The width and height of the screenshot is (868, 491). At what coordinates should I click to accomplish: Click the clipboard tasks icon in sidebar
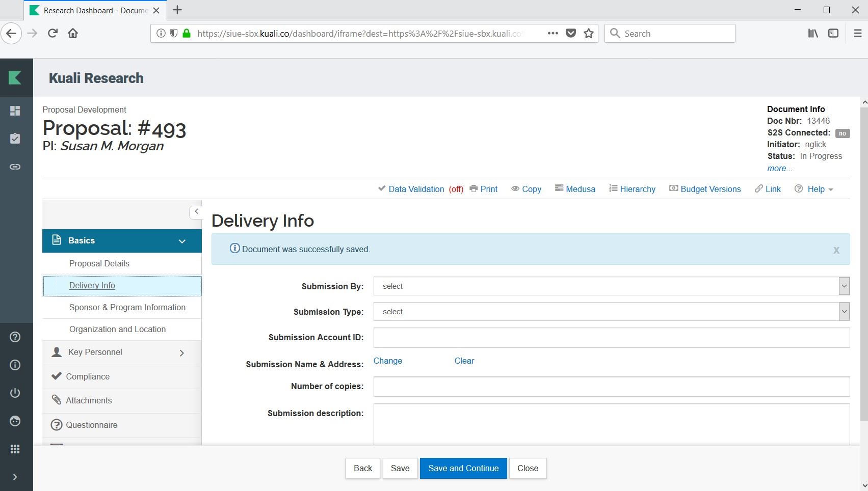[15, 139]
